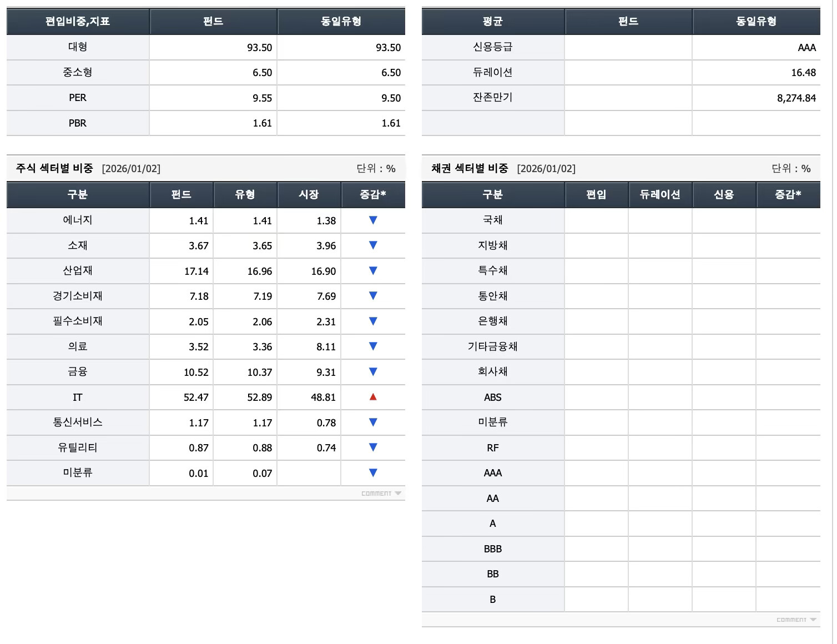Viewport: 837px width, 644px height.
Task: Click the 증감* header in bond table
Action: pyautogui.click(x=788, y=194)
